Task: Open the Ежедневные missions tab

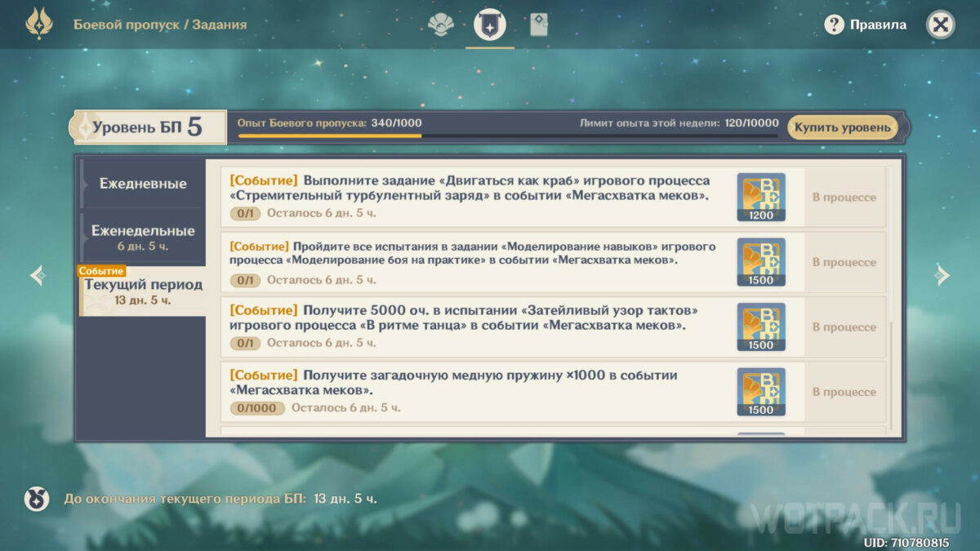Action: [143, 184]
